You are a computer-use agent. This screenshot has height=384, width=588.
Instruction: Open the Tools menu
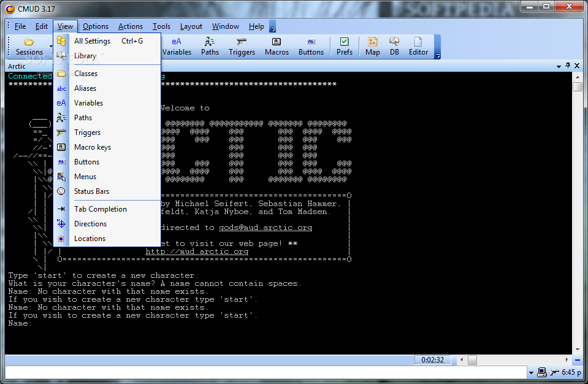pos(161,26)
